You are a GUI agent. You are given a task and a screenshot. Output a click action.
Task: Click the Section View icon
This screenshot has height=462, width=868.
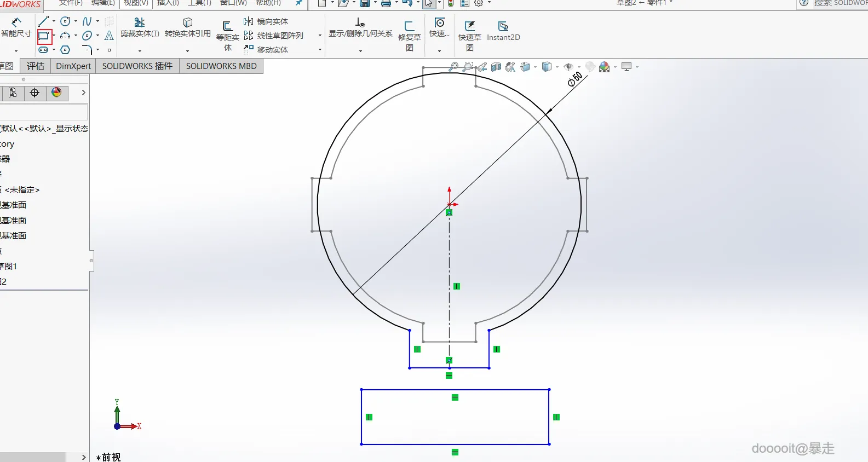496,67
